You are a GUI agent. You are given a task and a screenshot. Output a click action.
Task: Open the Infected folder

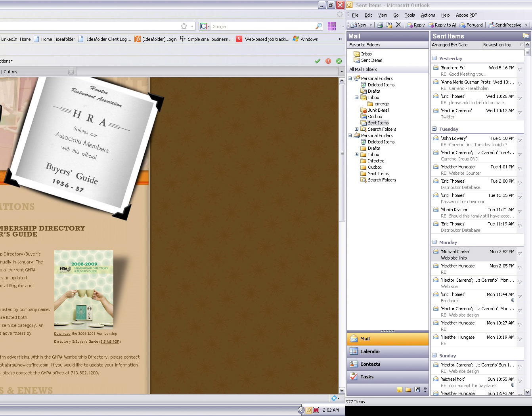tap(376, 161)
